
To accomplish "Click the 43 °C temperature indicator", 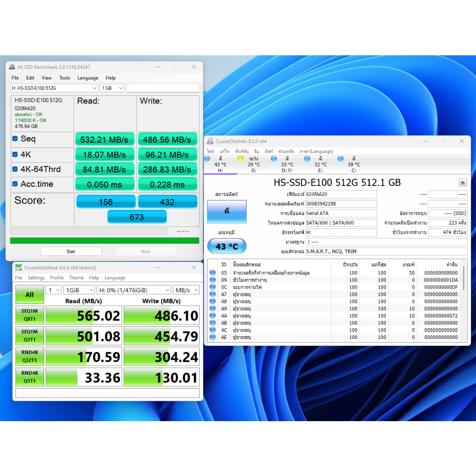I will click(226, 246).
